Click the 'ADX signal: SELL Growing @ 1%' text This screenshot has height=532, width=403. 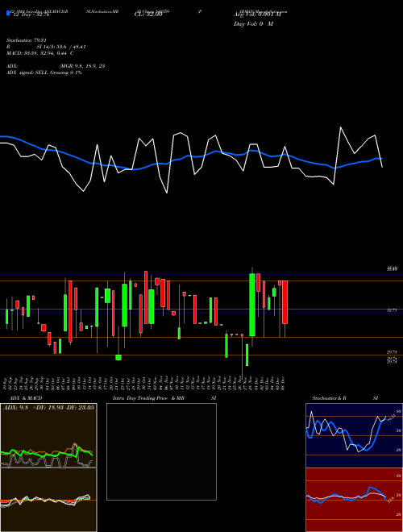tap(44, 73)
